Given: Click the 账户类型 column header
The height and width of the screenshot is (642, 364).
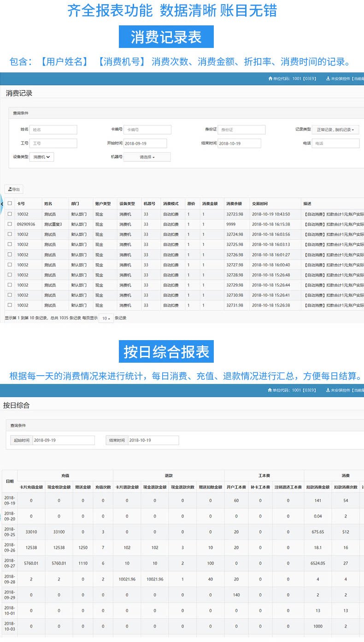Looking at the screenshot, I should [x=103, y=203].
